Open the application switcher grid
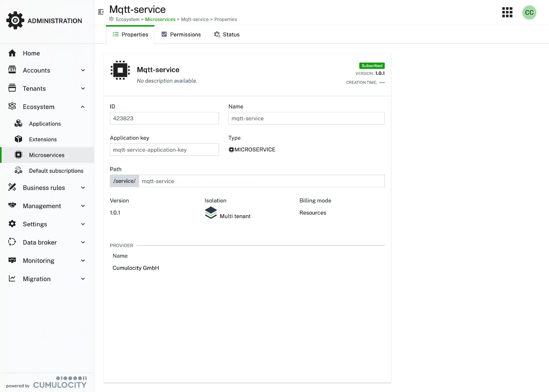The width and height of the screenshot is (549, 392). (507, 12)
